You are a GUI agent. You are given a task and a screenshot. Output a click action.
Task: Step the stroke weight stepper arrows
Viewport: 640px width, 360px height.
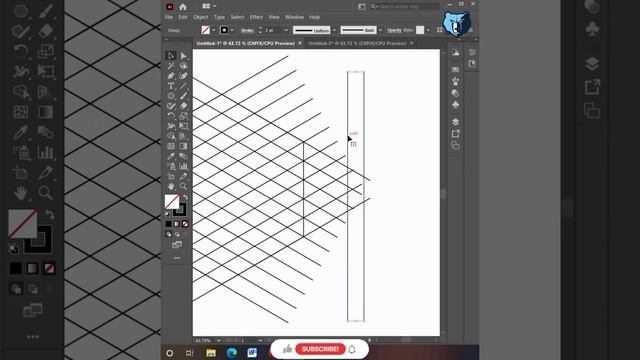260,30
